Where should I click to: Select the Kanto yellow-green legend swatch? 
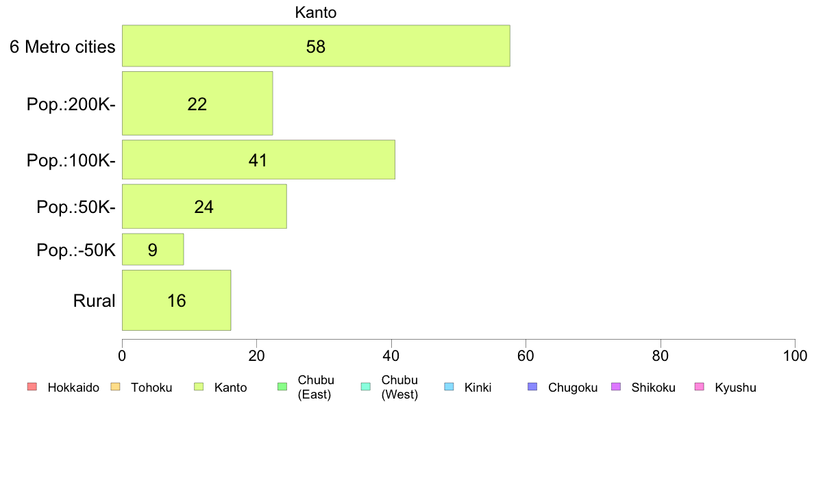pyautogui.click(x=199, y=387)
